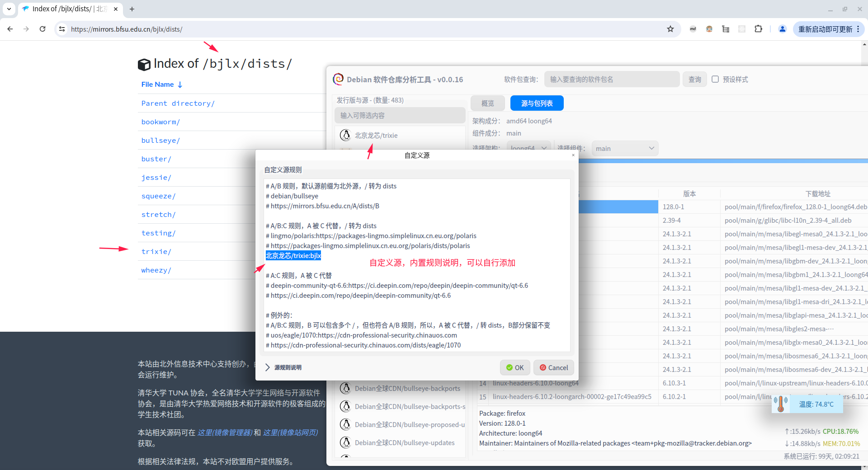Click the 北京龙芯/trixie:bjlx highlighted rule line
The height and width of the screenshot is (470, 868).
tap(293, 255)
